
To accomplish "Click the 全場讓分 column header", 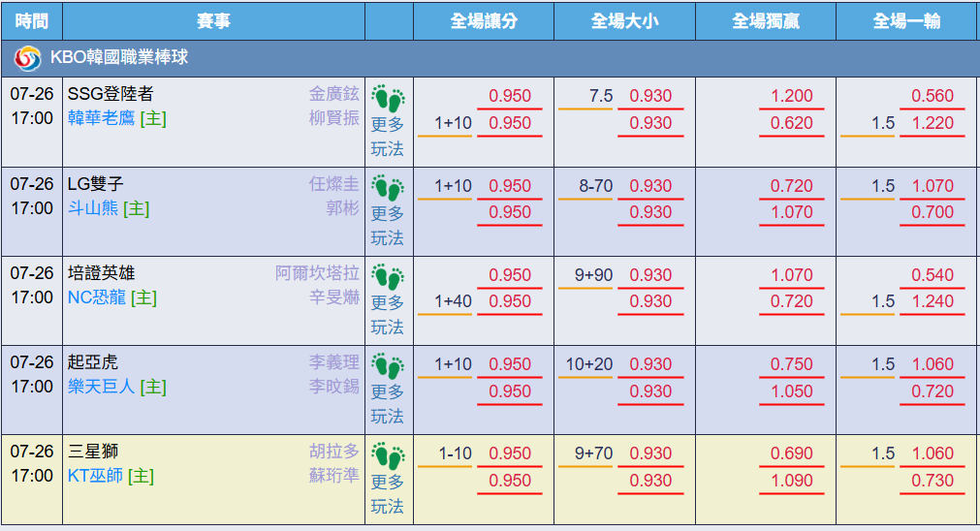I will coord(484,21).
